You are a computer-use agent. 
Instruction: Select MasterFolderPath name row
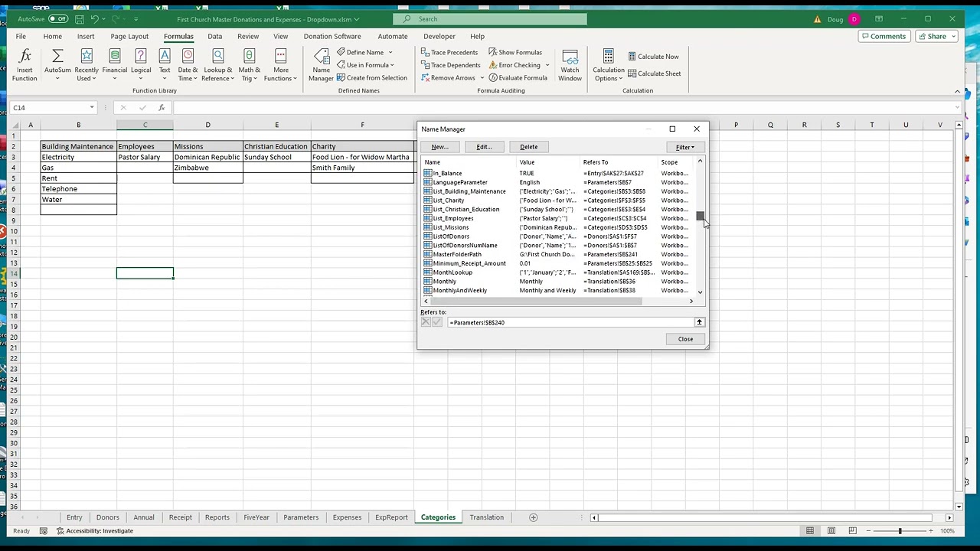[x=558, y=254]
